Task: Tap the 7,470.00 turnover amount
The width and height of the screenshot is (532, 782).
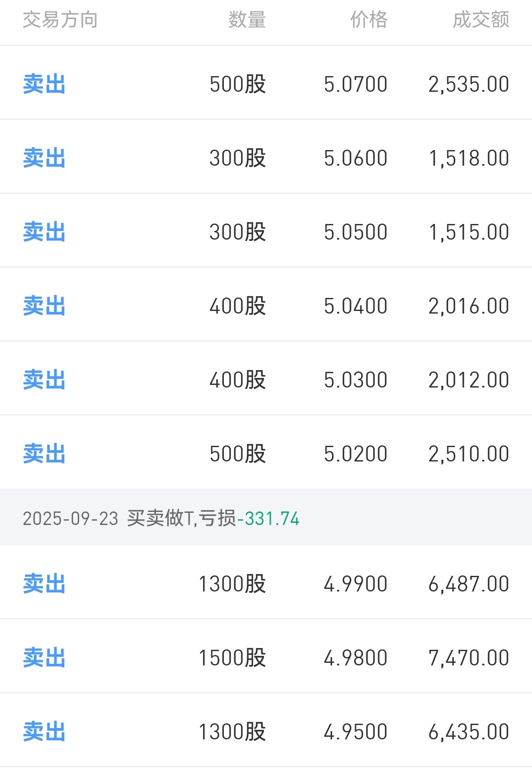Action: [469, 658]
